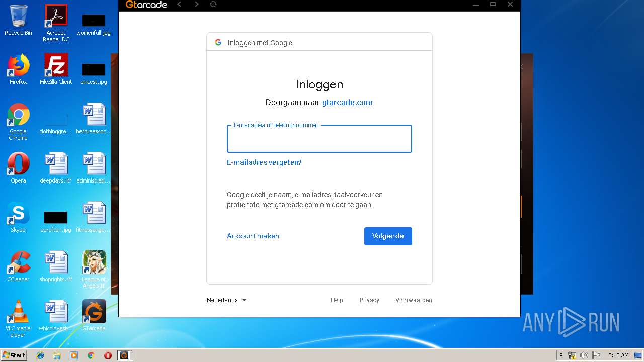Viewport: 644px width, 362px height.
Task: Open the Privacy footer link
Action: pos(369,300)
